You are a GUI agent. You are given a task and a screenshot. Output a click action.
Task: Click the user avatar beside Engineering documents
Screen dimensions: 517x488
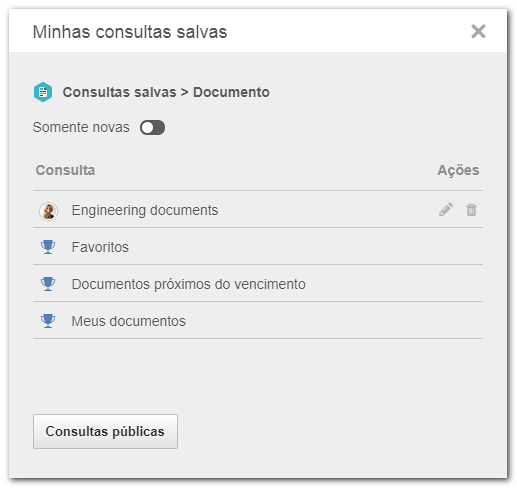click(x=48, y=211)
